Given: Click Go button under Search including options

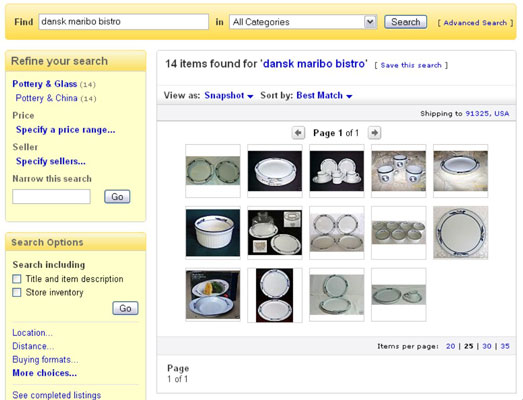Looking at the screenshot, I should 125,308.
